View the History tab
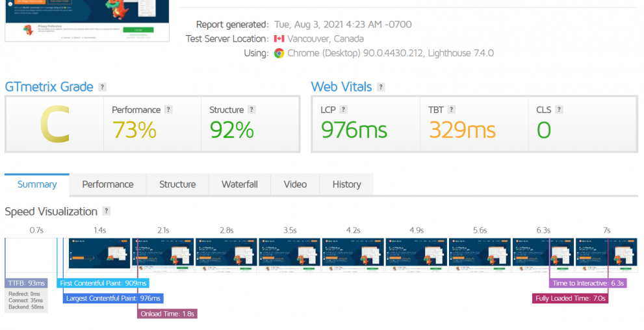 point(346,184)
